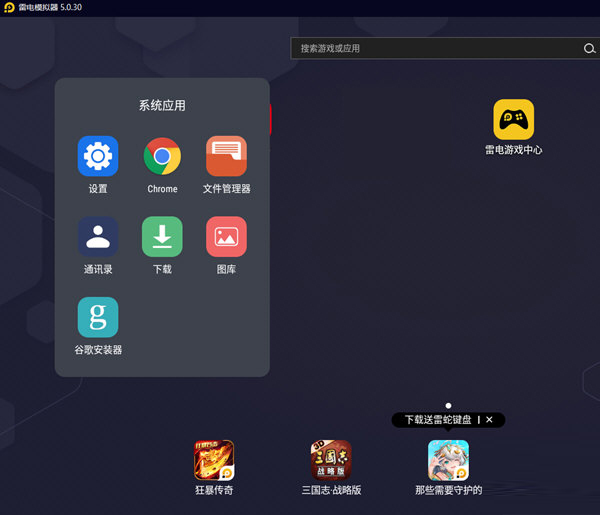Open 文件管理器 file manager
The image size is (600, 515).
tap(226, 156)
